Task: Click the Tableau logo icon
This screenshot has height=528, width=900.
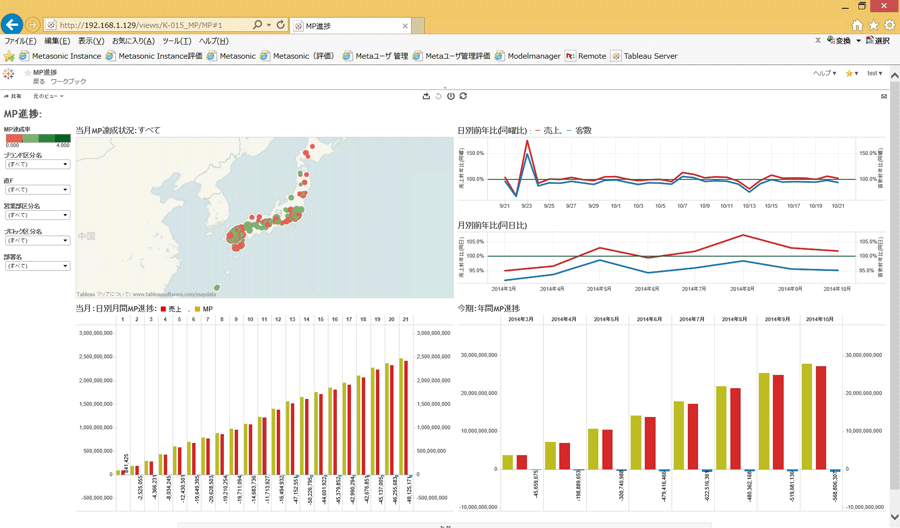Action: (9, 74)
